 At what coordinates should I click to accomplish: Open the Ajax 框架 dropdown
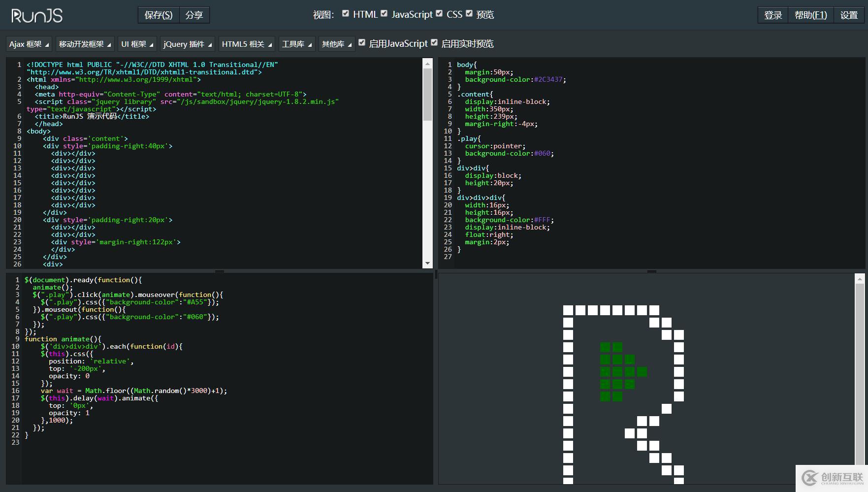click(x=29, y=44)
